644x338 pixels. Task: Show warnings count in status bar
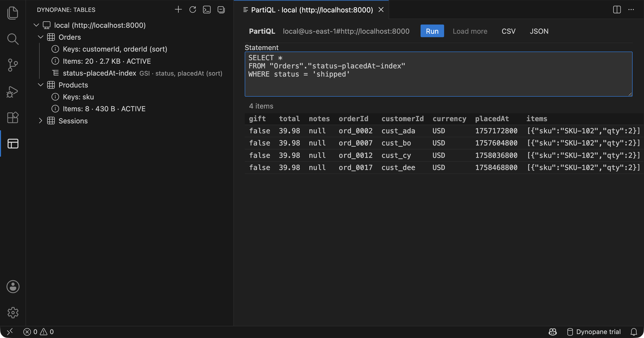point(47,332)
